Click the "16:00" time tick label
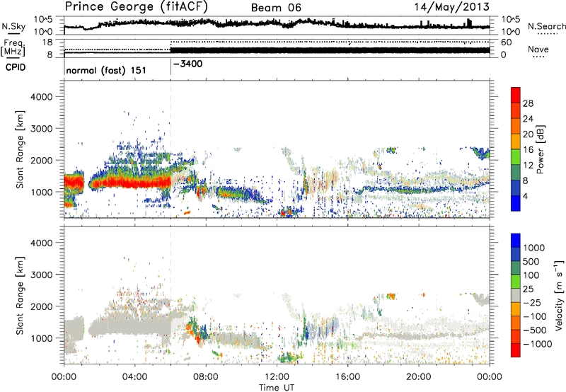The width and height of the screenshot is (566, 392). (x=347, y=377)
